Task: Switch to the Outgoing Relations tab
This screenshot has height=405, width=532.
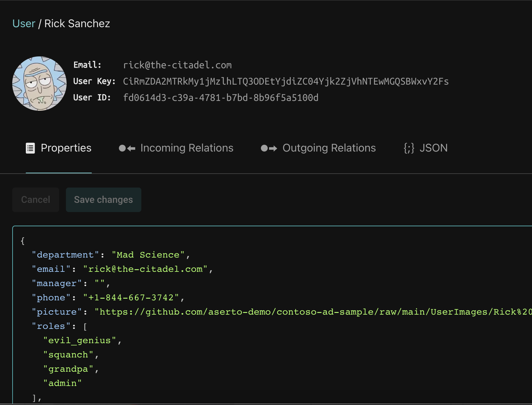Action: [329, 148]
